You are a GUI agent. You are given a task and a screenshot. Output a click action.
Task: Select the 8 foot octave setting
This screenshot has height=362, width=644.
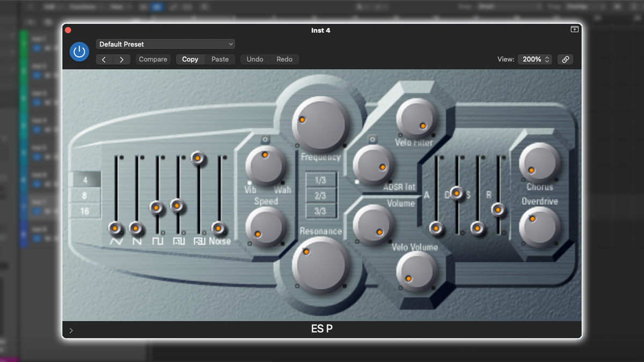84,195
